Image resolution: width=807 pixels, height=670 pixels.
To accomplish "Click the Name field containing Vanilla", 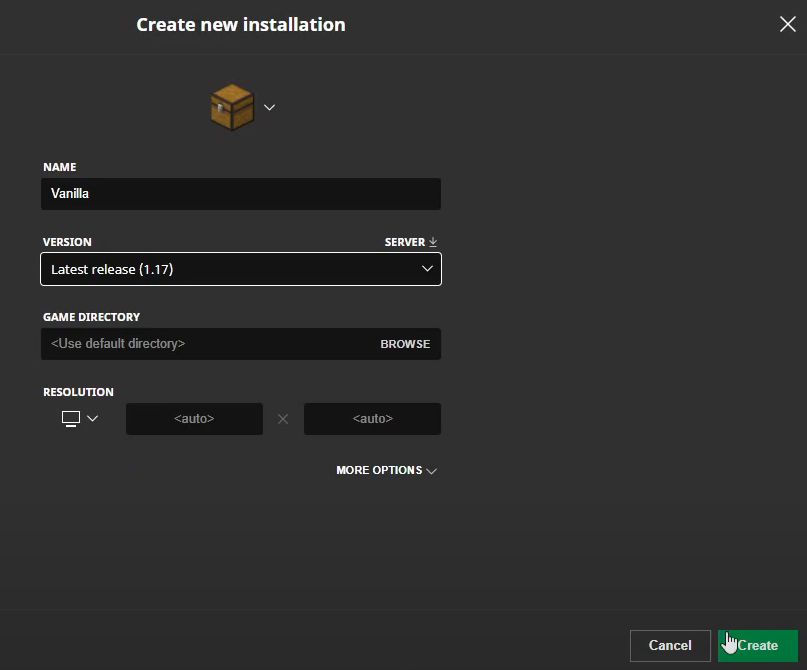I will tap(241, 194).
